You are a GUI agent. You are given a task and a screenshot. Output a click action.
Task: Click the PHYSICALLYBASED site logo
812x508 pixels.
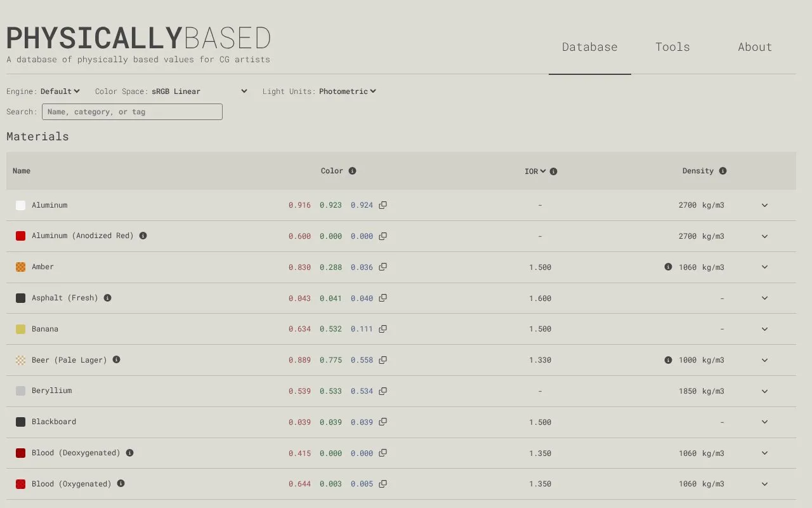(138, 39)
